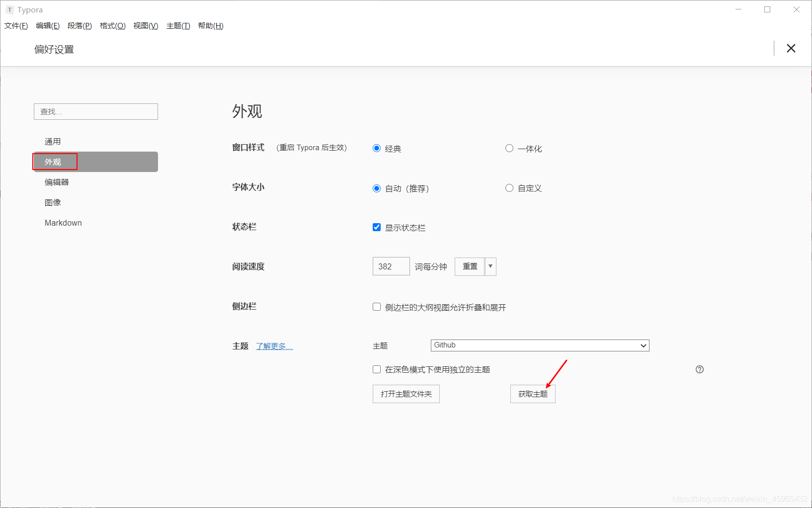Open the 段落(P) menu
The height and width of the screenshot is (508, 812).
(80, 26)
